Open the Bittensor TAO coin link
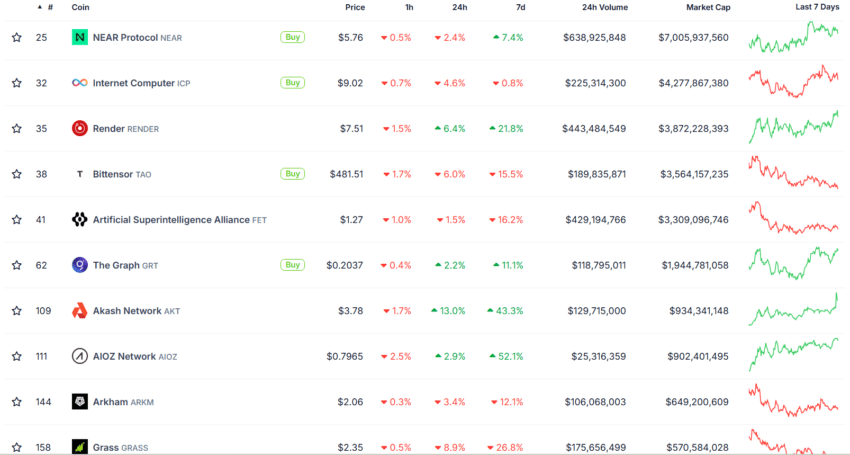The image size is (850, 455). pyautogui.click(x=122, y=174)
